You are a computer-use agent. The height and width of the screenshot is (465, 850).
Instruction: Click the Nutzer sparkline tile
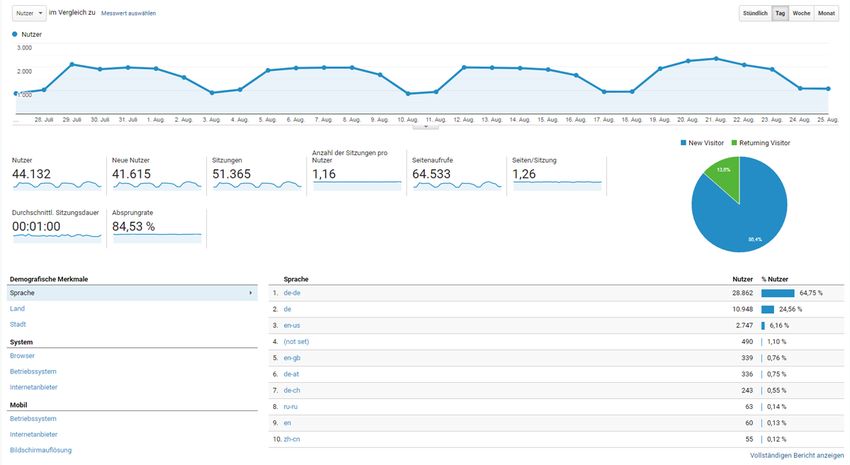point(56,175)
